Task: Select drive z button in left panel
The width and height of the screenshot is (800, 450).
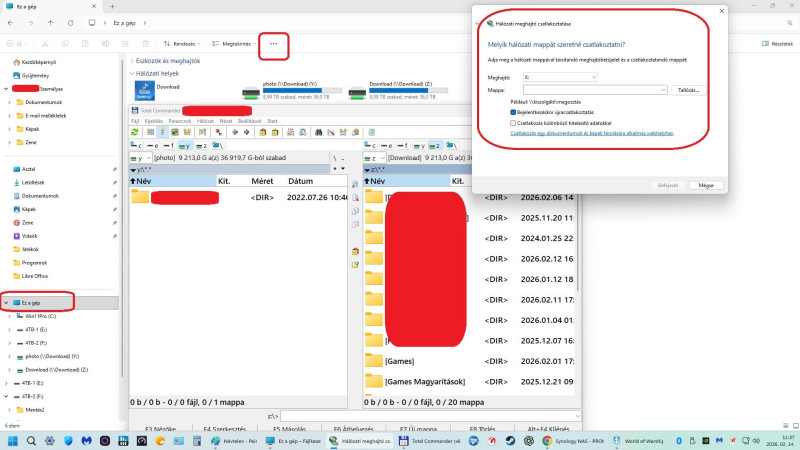Action: point(201,146)
